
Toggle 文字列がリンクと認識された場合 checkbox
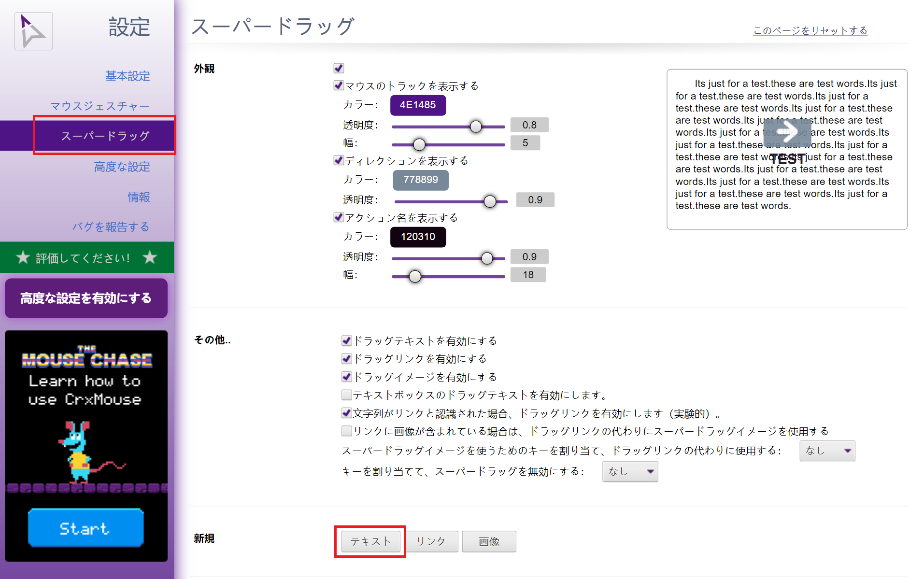[x=346, y=413]
